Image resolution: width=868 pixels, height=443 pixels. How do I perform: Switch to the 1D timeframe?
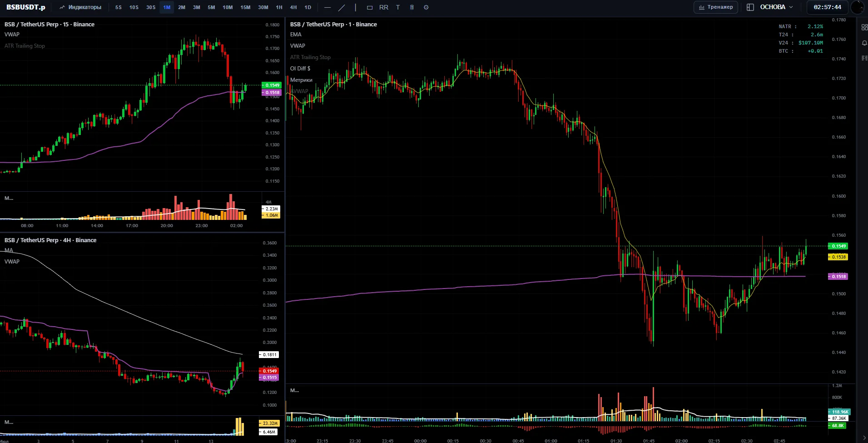click(x=308, y=7)
